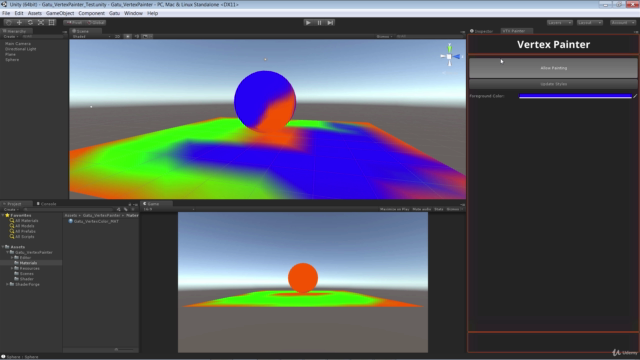Screen dimensions: 640x360
Task: Open the 16:9 aspect ratio dropdown
Action: [169, 209]
